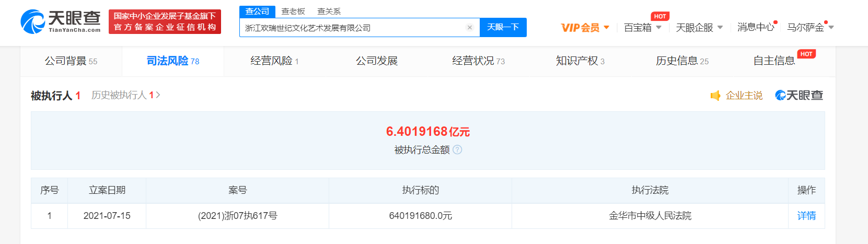The width and height of the screenshot is (868, 244).
Task: Click the HOT badge above 百宝箱
Action: click(659, 16)
